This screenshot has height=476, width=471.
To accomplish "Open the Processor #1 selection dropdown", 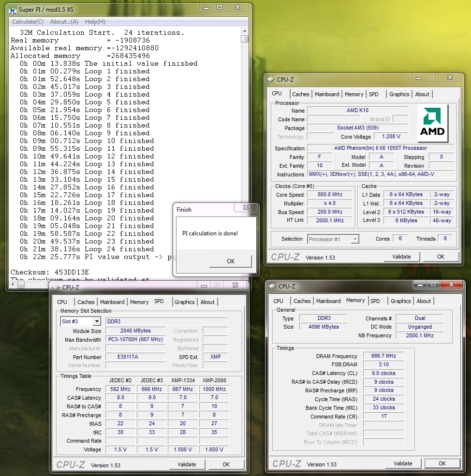I will tap(355, 239).
